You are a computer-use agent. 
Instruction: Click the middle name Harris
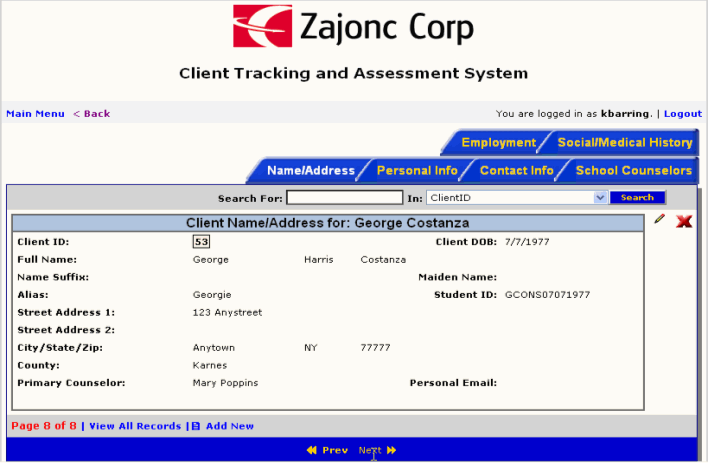tap(318, 260)
